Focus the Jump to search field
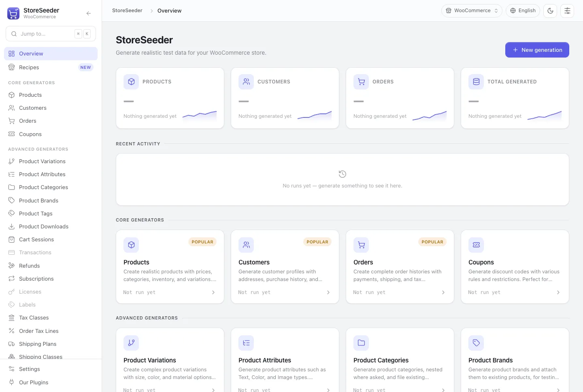Viewport: 583px width, 392px height. [51, 34]
